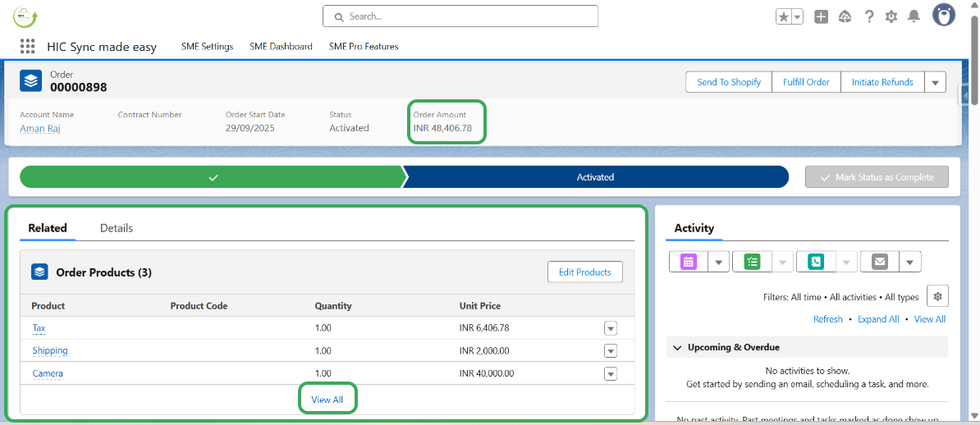Click the New Task checklist icon

coord(753,262)
